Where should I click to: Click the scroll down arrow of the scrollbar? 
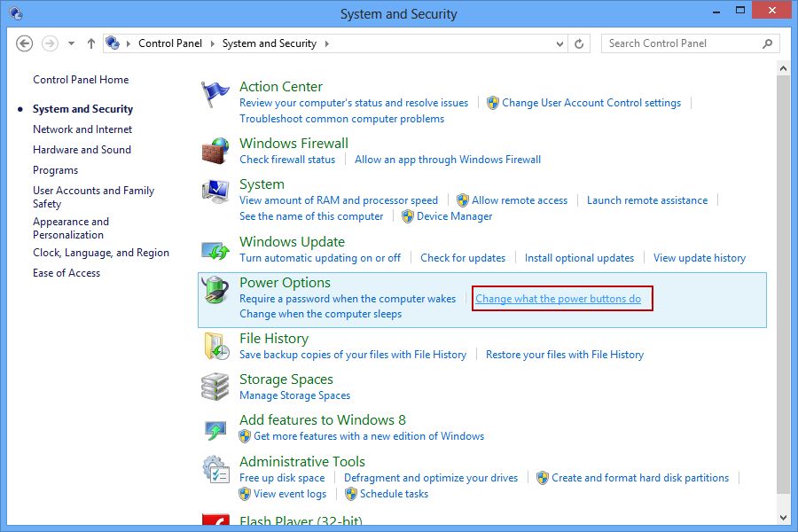pos(783,518)
